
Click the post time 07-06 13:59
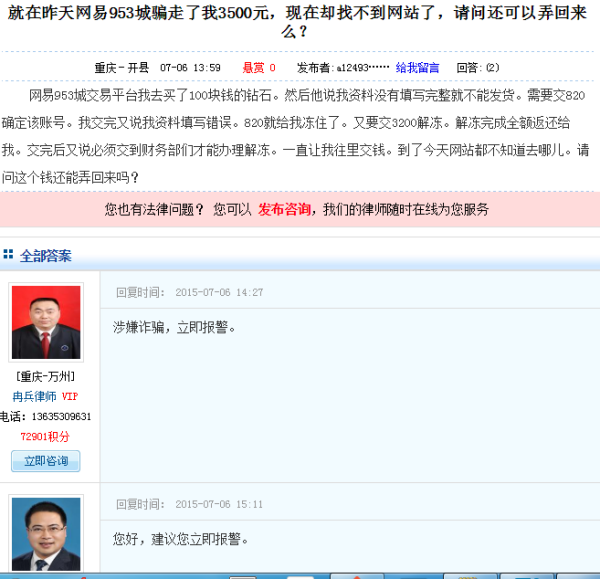pos(190,68)
